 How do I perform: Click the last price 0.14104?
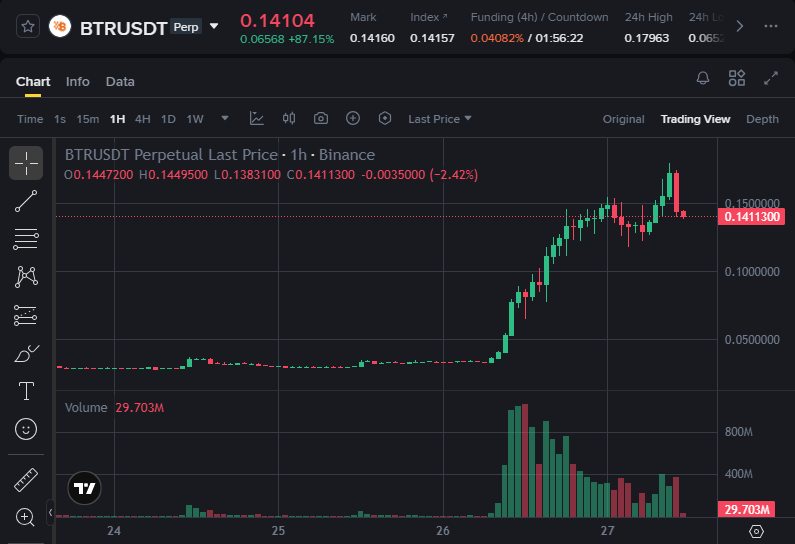click(277, 21)
